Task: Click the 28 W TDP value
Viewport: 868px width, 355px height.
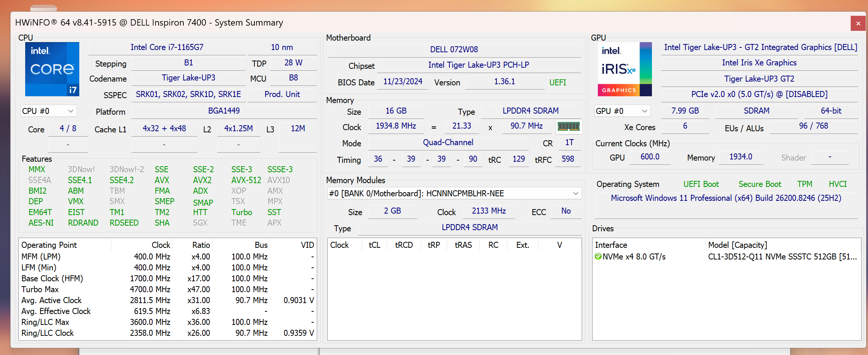Action: (293, 63)
